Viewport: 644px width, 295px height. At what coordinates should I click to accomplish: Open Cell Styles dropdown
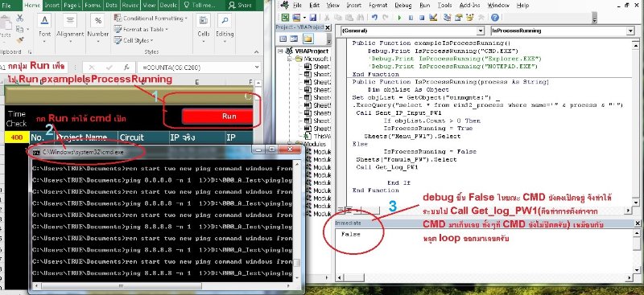133,40
